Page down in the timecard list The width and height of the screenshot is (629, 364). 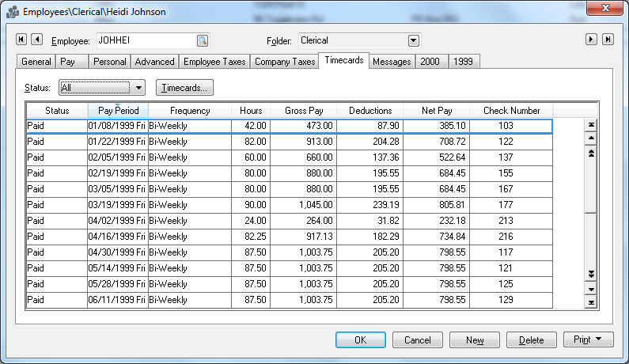click(590, 274)
